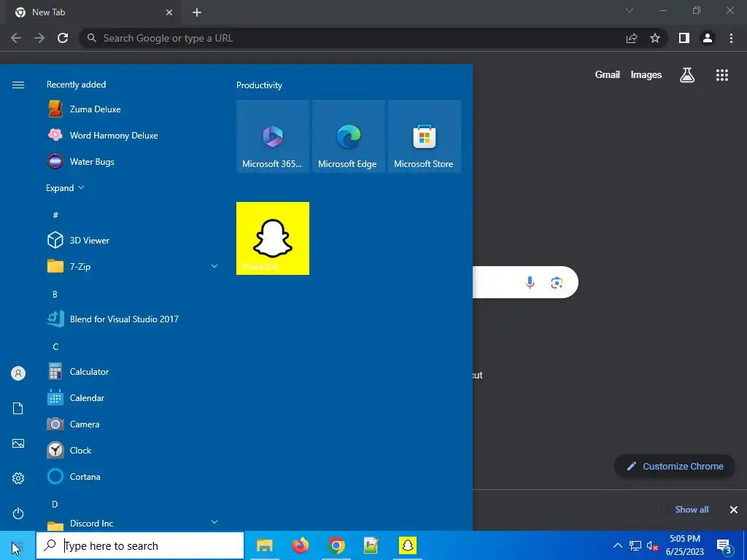Start voice search microphone

pos(530,282)
